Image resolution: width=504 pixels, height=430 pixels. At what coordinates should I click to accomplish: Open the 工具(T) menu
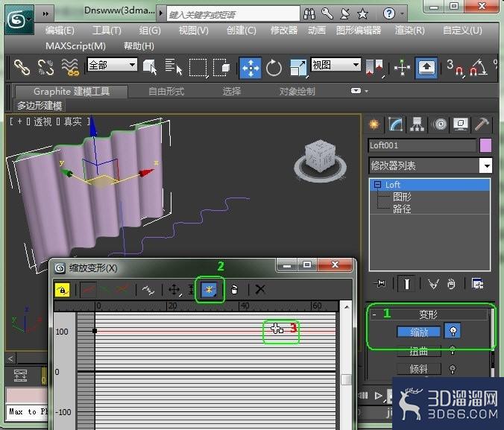pyautogui.click(x=107, y=31)
